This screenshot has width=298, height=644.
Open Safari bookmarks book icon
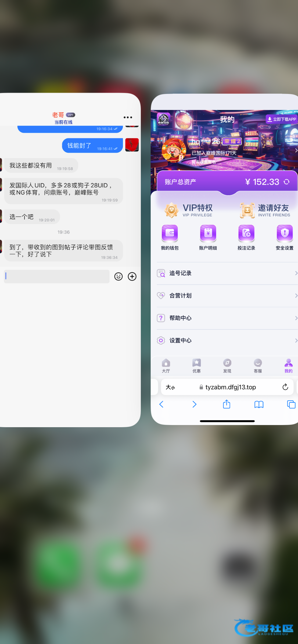pyautogui.click(x=259, y=404)
